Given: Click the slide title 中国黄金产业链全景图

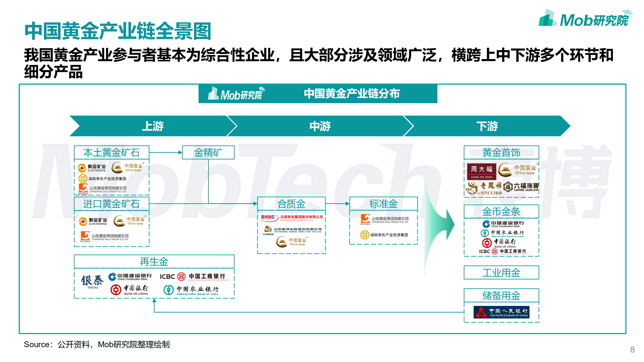Looking at the screenshot, I should 118,31.
